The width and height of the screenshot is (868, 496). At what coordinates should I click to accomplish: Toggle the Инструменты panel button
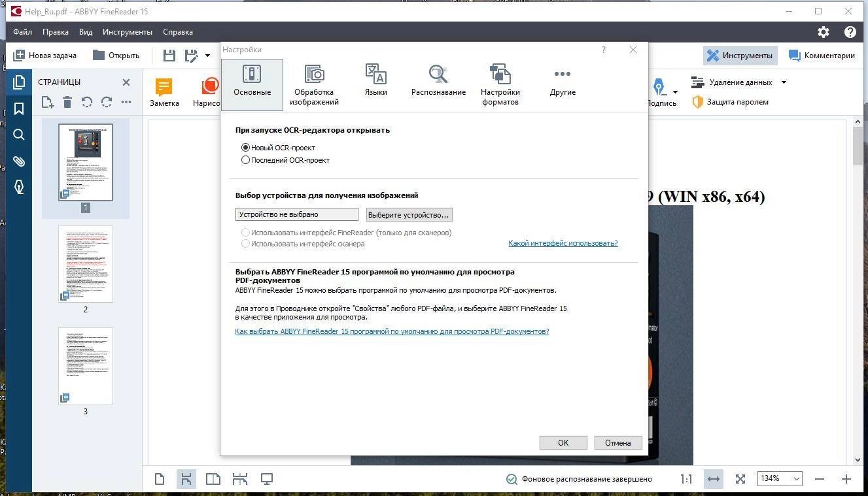point(740,56)
